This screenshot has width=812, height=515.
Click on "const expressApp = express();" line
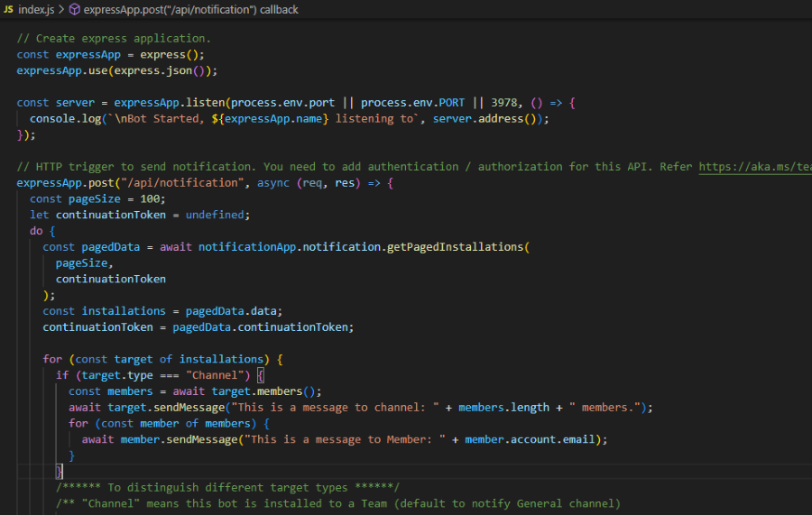point(110,54)
